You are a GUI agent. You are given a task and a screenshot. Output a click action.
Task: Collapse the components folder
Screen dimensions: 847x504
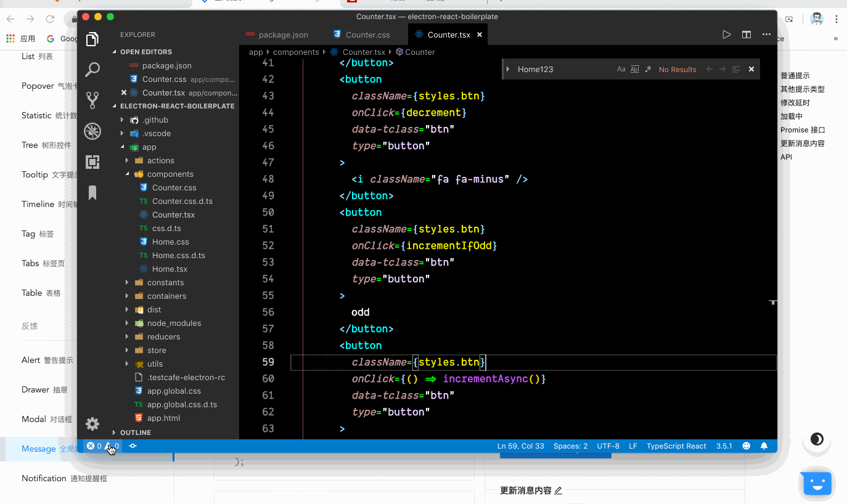[x=170, y=174]
